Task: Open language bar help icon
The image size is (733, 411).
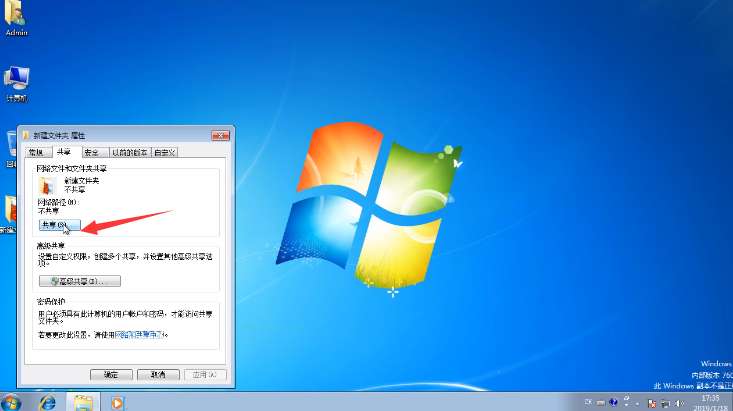Action: 613,402
